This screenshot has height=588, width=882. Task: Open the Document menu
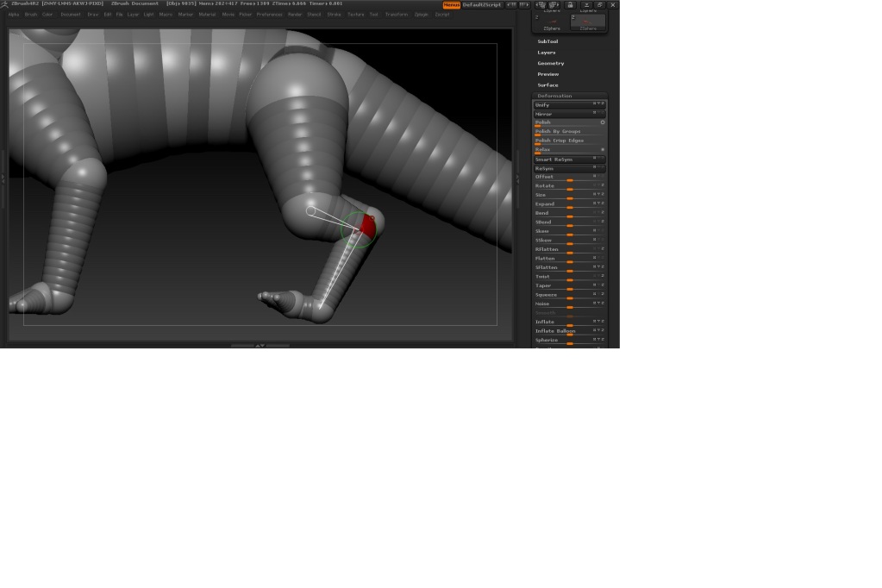(x=71, y=15)
